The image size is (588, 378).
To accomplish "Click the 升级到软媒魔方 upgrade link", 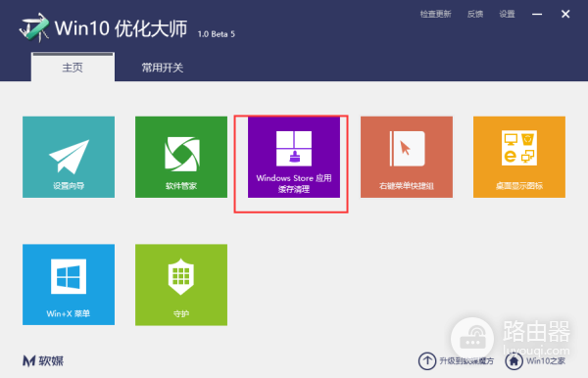I will click(456, 361).
